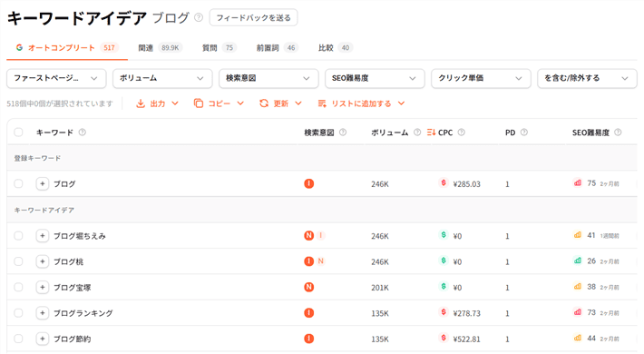Click plus icon for ブログ堀ちえみ row
644x354 pixels.
(43, 236)
